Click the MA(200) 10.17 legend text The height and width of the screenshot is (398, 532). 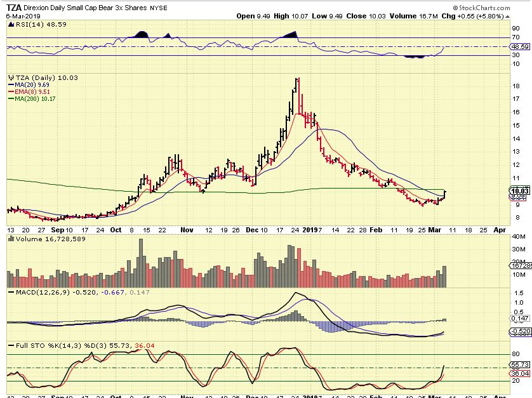pyautogui.click(x=35, y=99)
